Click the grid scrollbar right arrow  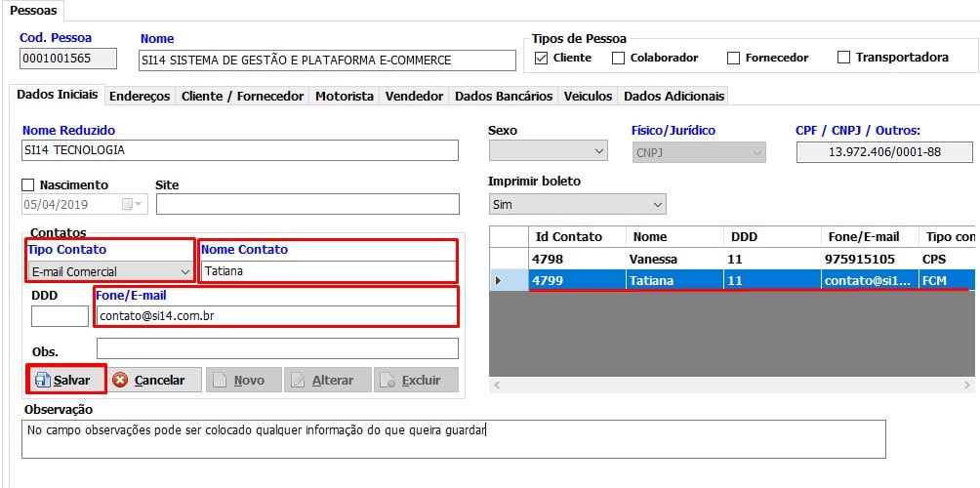(968, 386)
